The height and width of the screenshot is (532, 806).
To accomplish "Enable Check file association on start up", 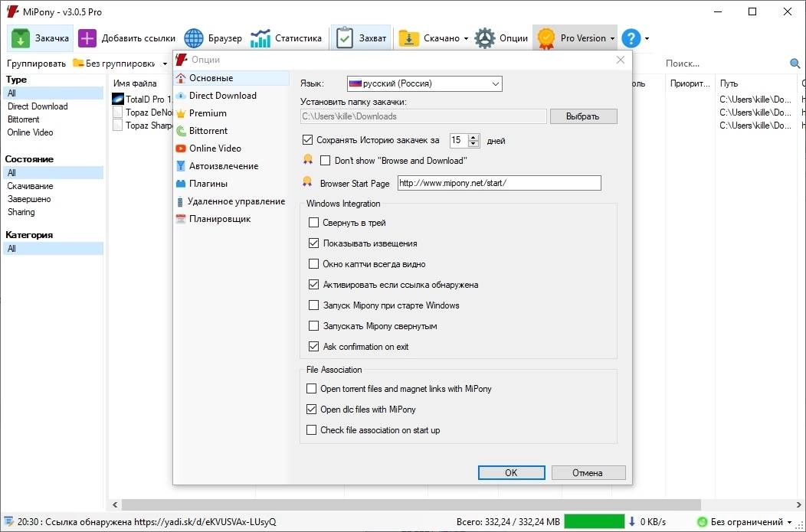I will click(312, 430).
